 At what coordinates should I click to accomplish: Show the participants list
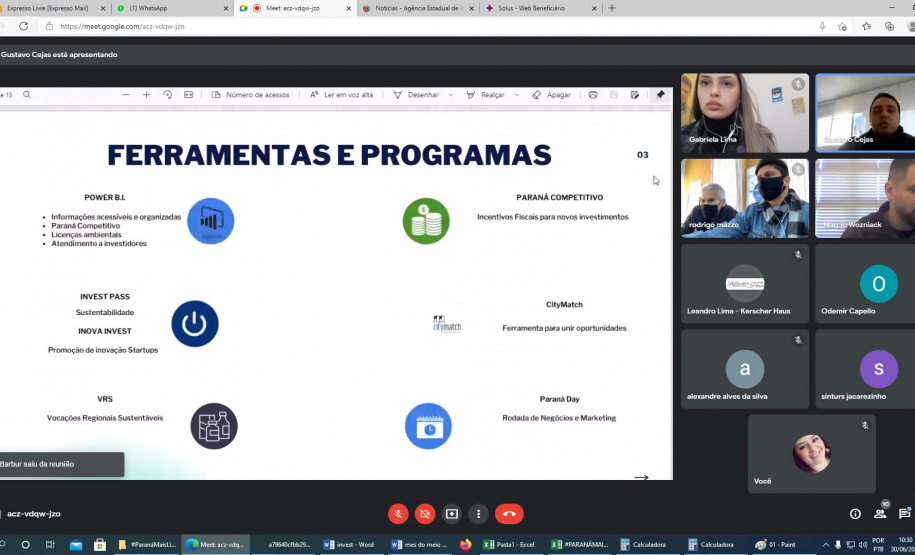880,514
